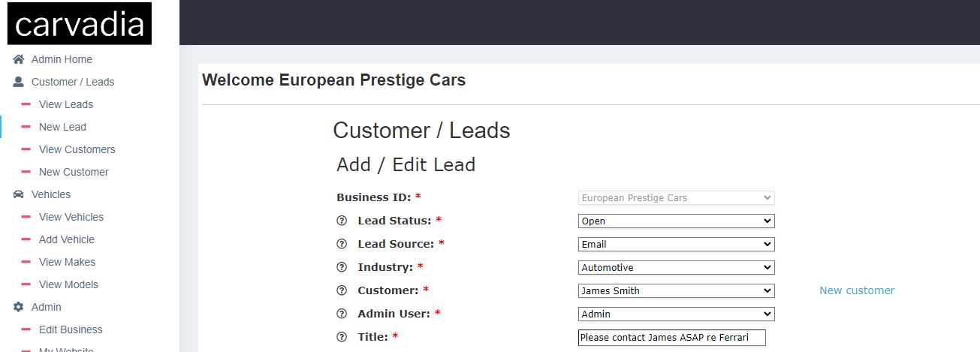This screenshot has width=980, height=352.
Task: Click the help icon beside Lead Status
Action: (x=342, y=221)
